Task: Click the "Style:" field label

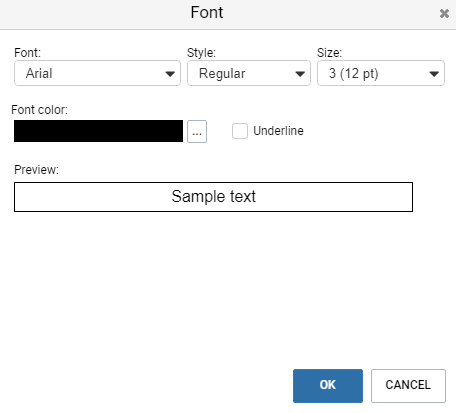Action: (201, 53)
